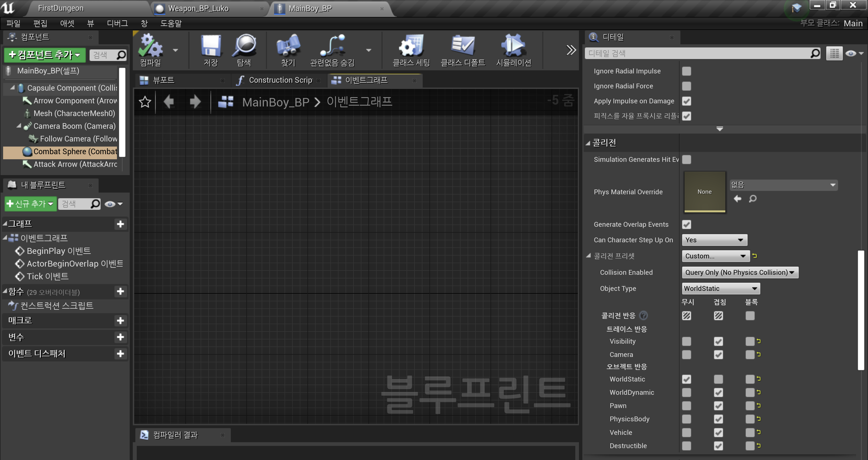
Task: Enable Ignore Radial Impulse
Action: pos(687,71)
